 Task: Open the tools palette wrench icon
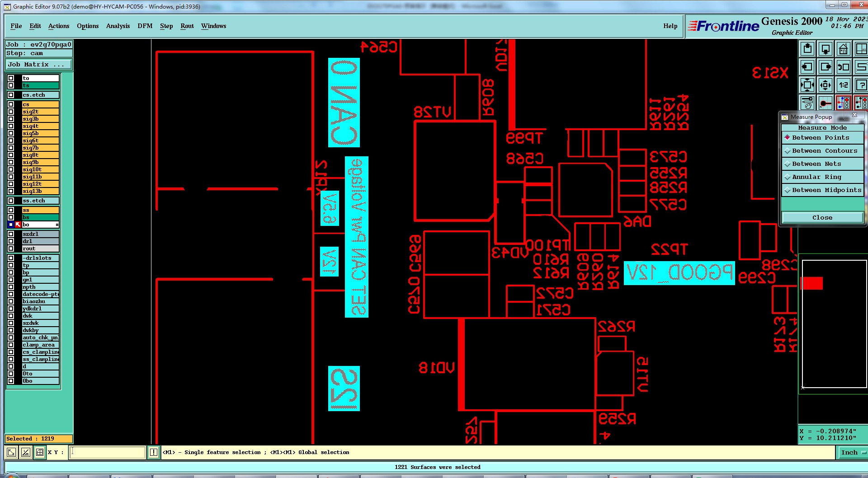point(807,103)
